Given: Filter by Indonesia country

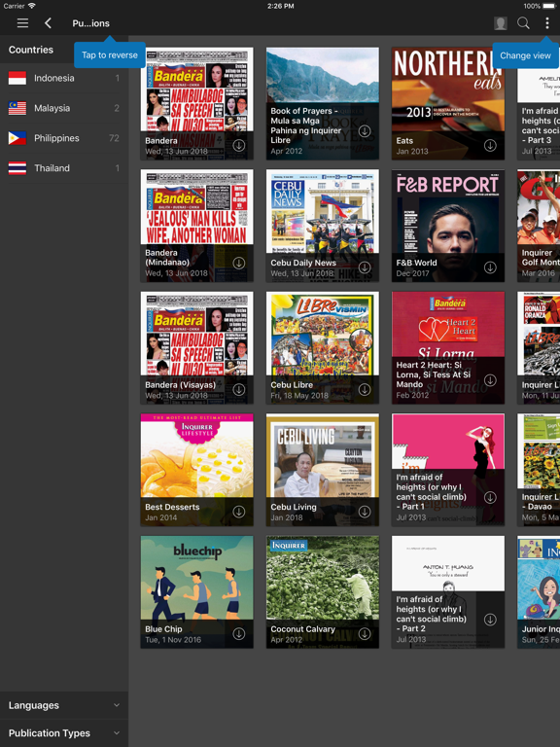Looking at the screenshot, I should [x=64, y=78].
